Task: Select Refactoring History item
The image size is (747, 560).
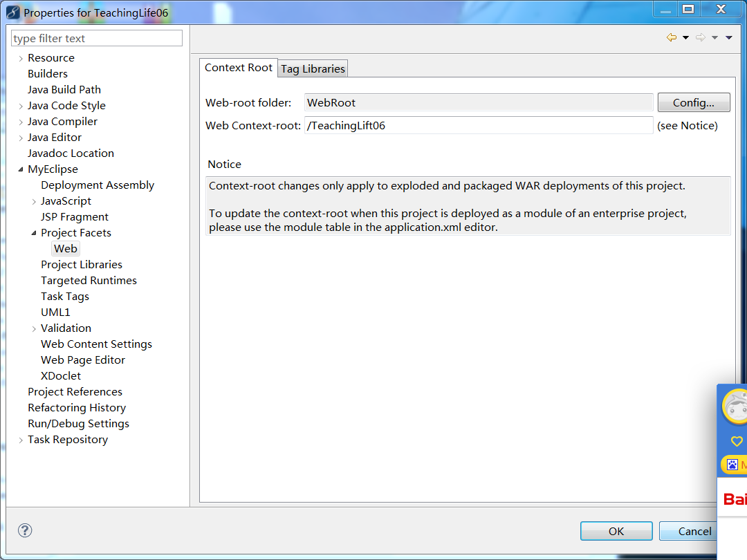Action: [77, 408]
